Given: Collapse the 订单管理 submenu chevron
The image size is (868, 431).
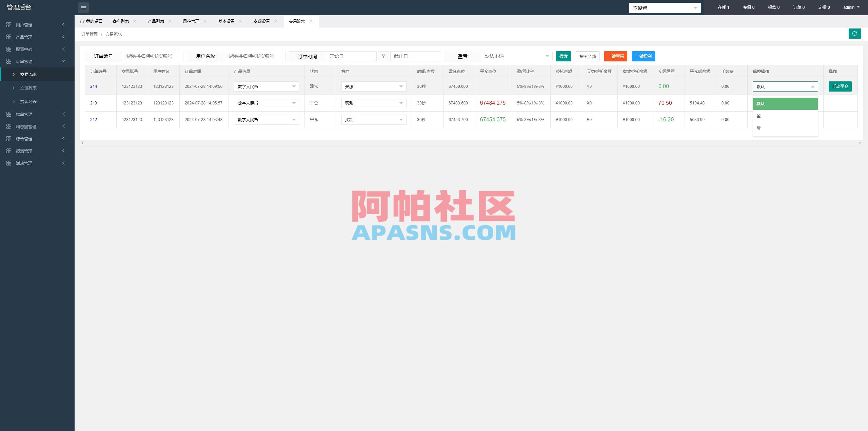Looking at the screenshot, I should tap(63, 61).
